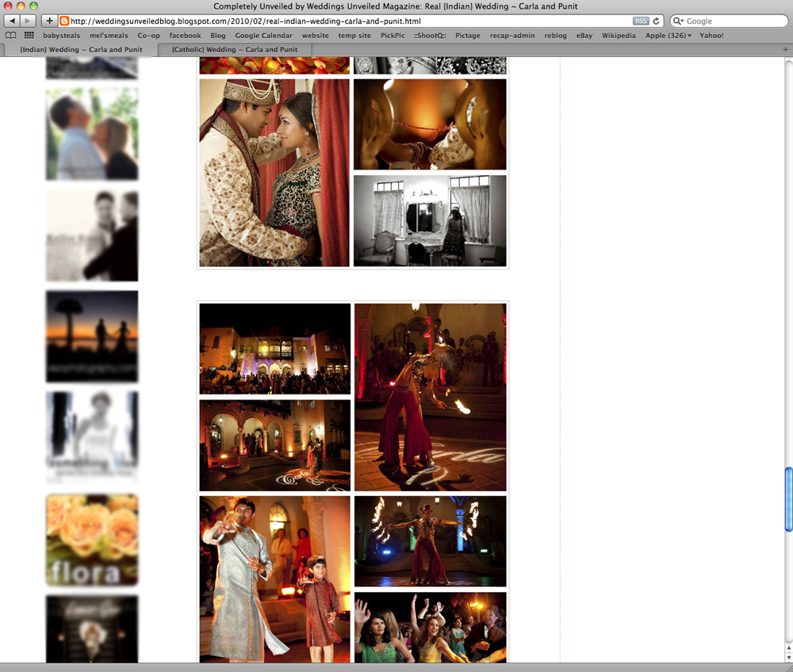Open the PickPic bookmark
793x672 pixels.
pyautogui.click(x=393, y=36)
